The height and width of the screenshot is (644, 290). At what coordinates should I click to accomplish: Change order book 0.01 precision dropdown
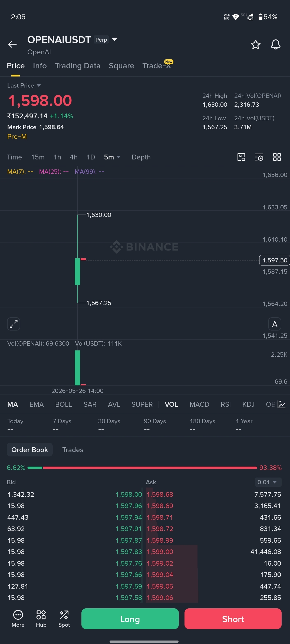[x=268, y=482]
